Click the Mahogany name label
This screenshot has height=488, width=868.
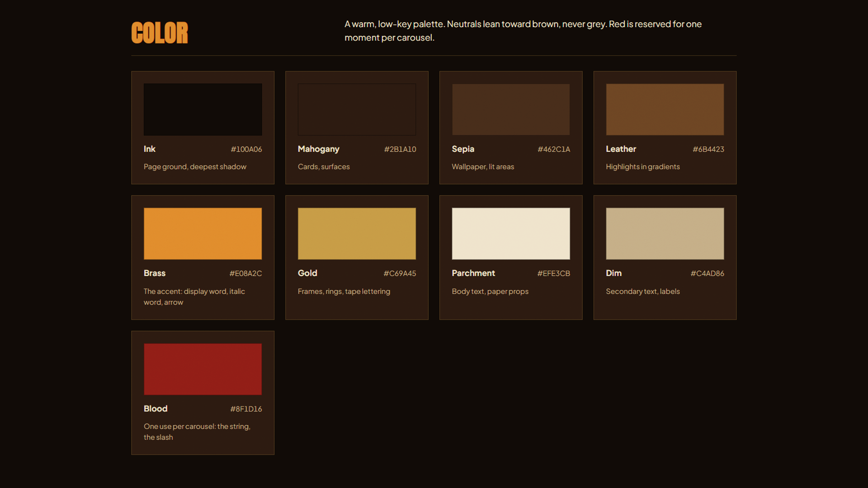319,149
